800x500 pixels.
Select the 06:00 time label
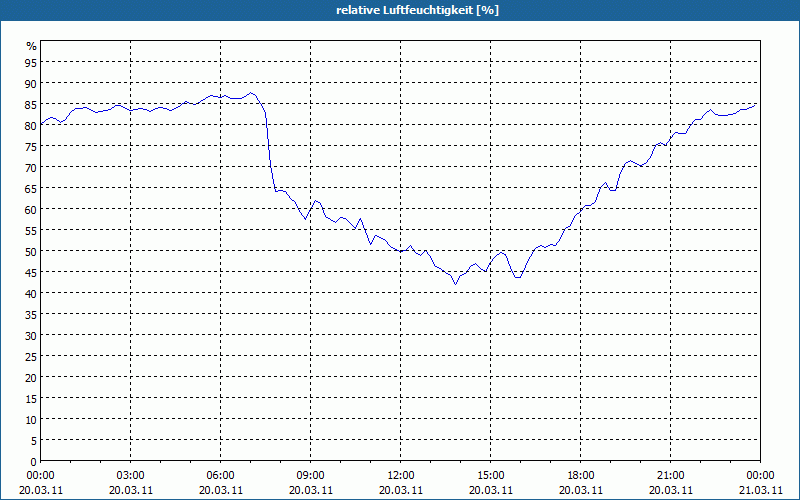220,475
